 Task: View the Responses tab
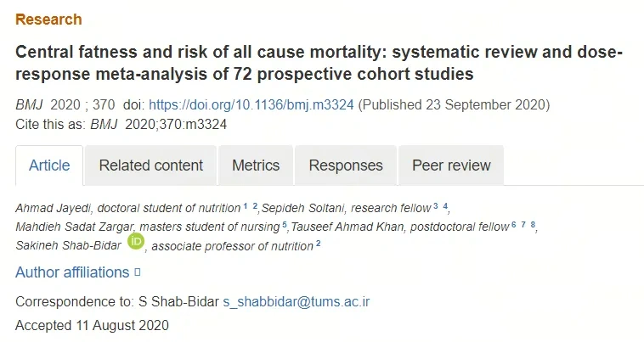click(x=346, y=165)
